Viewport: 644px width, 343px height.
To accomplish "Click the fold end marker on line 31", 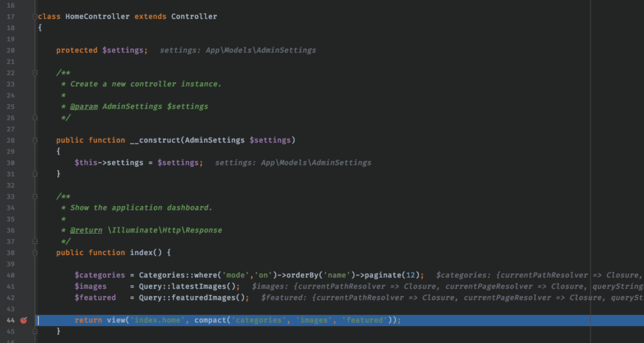I will (x=36, y=173).
